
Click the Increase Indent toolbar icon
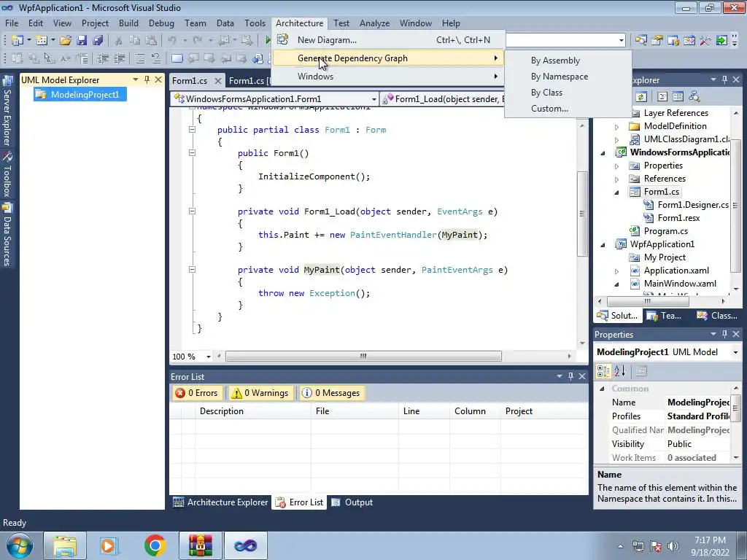tap(119, 58)
